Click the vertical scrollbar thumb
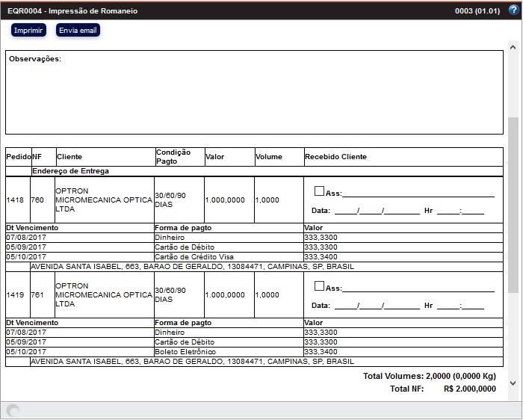Image resolution: width=523 pixels, height=420 pixels. 513,206
